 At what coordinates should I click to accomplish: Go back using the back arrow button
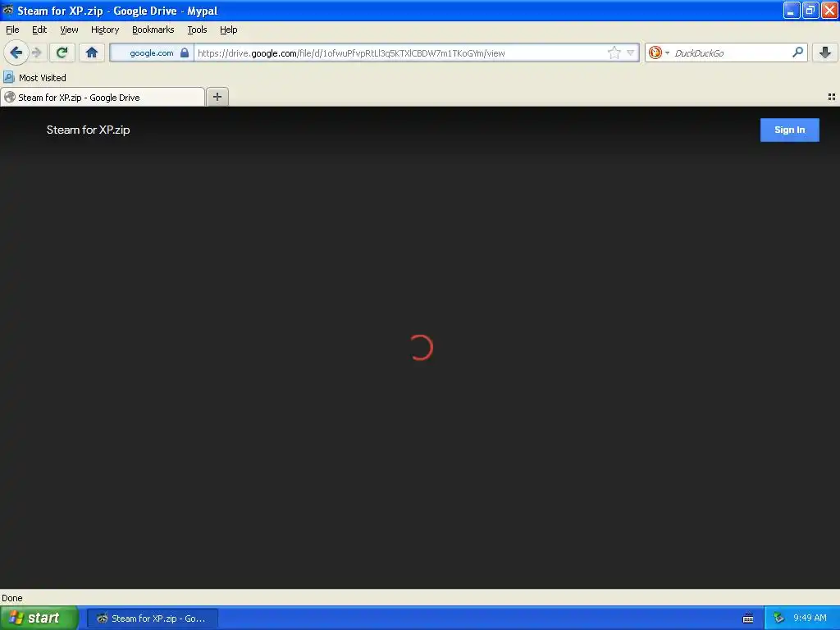point(16,52)
